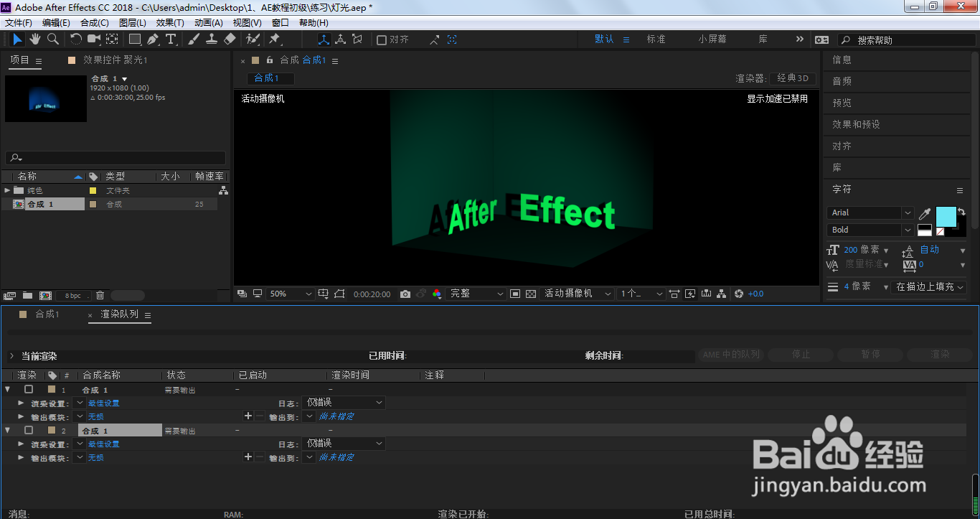Viewport: 980px width, 519px height.
Task: Select the Rotation tool
Action: click(x=75, y=39)
